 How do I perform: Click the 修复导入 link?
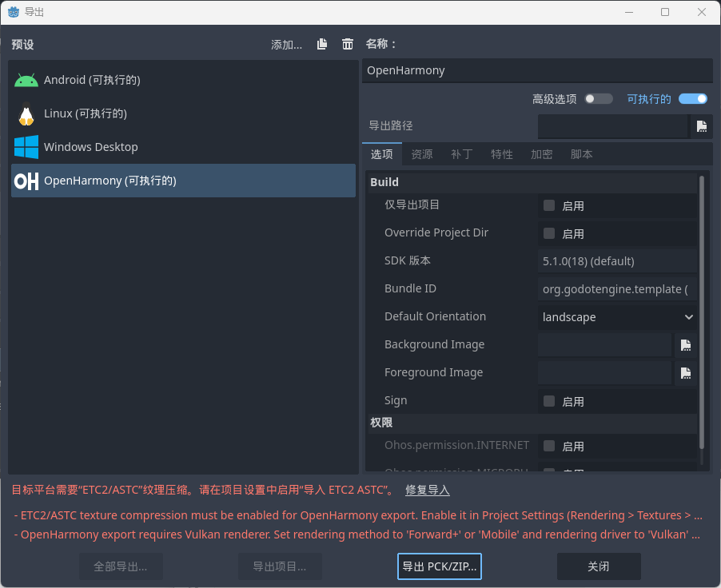428,490
